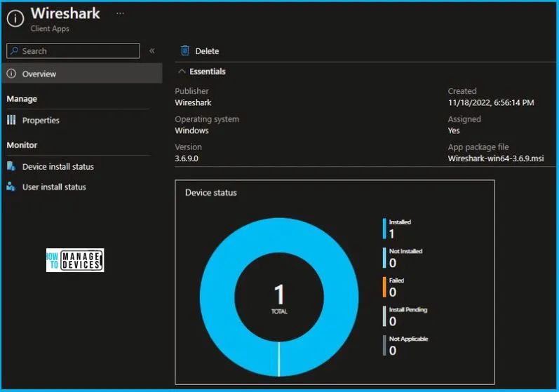Image resolution: width=559 pixels, height=392 pixels.
Task: Click the Not Applicable legend label
Action: pyautogui.click(x=409, y=339)
